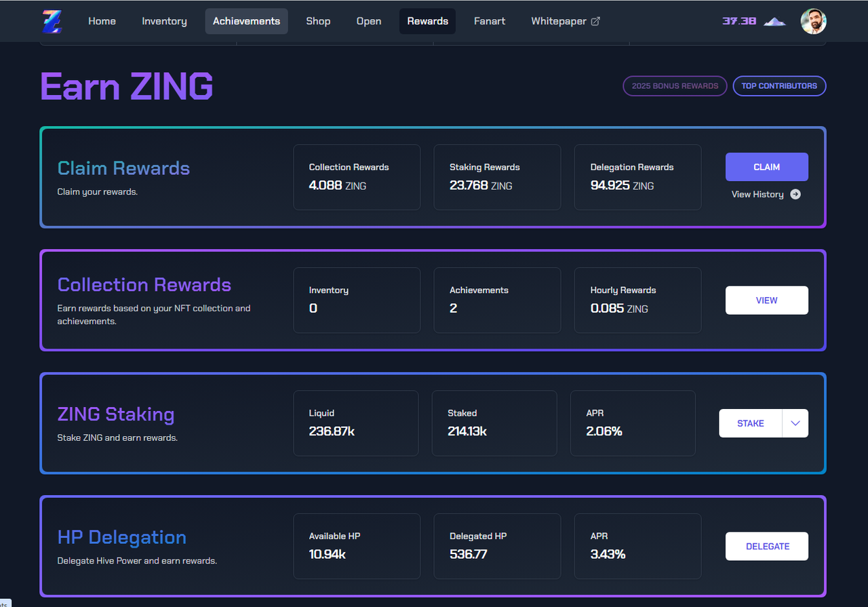The image size is (868, 607).
Task: Click the STAKE button
Action: [x=751, y=423]
